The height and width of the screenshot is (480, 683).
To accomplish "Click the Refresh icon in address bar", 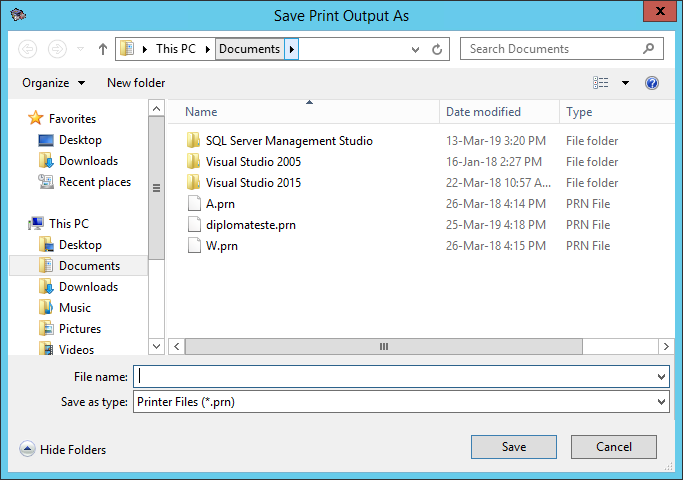I will pyautogui.click(x=437, y=49).
